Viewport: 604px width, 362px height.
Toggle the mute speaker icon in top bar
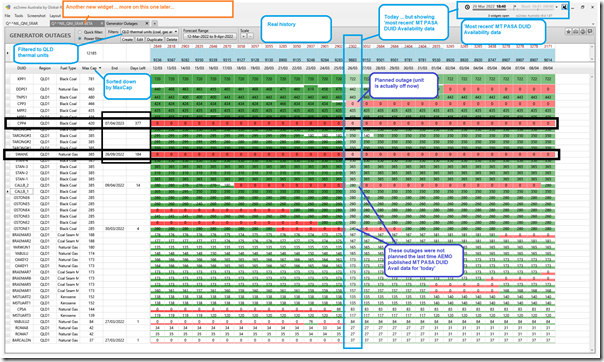tap(564, 7)
